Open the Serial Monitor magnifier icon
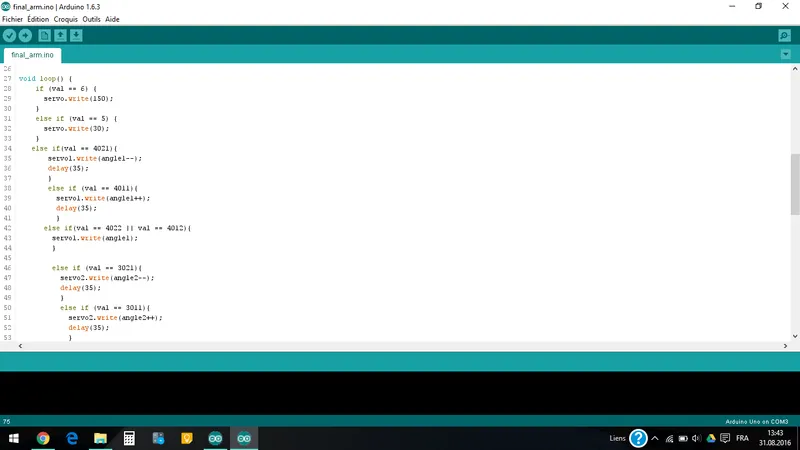Viewport: 800px width, 450px height. point(784,36)
